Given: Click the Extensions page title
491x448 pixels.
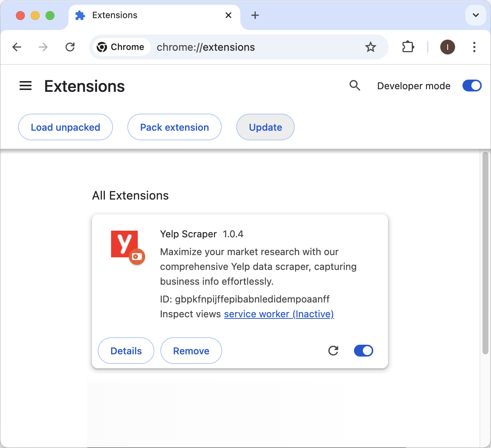Looking at the screenshot, I should [84, 86].
